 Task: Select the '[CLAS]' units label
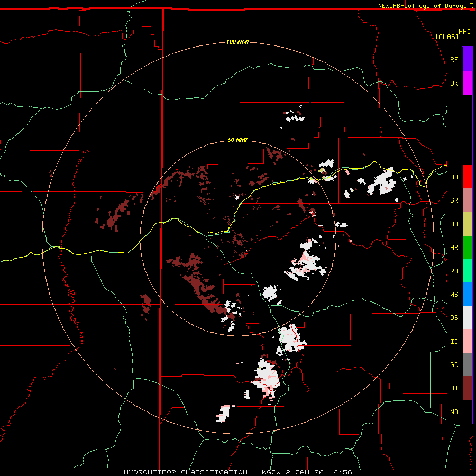447,36
